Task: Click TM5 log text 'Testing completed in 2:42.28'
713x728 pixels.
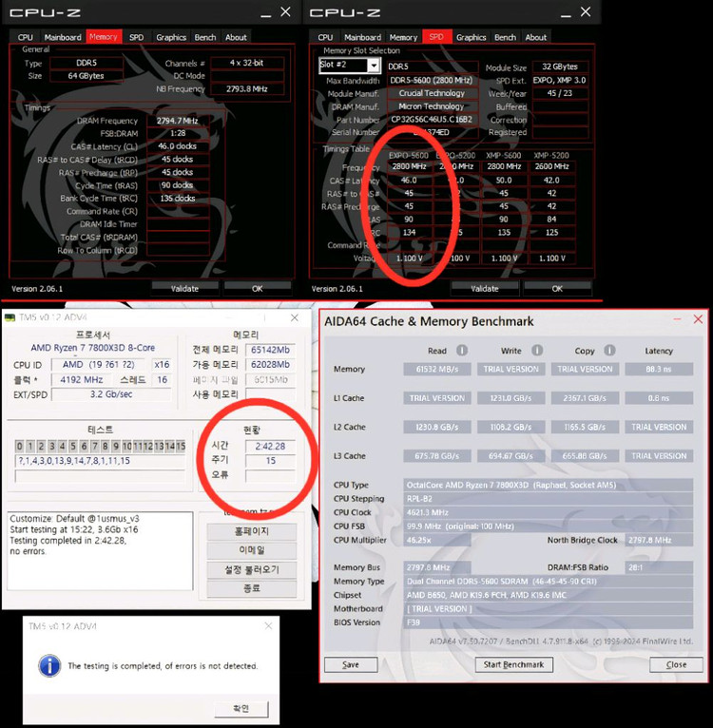Action: (x=67, y=541)
